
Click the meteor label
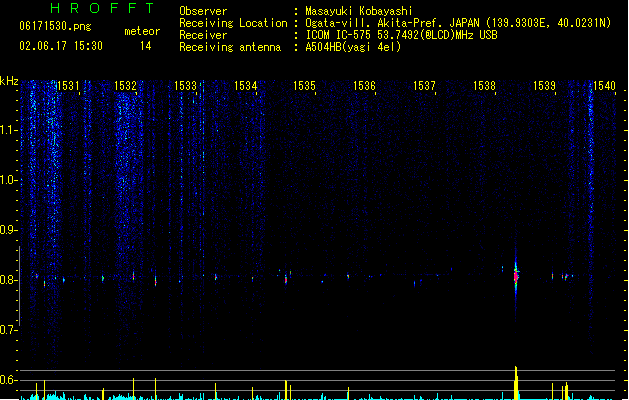coord(142,31)
